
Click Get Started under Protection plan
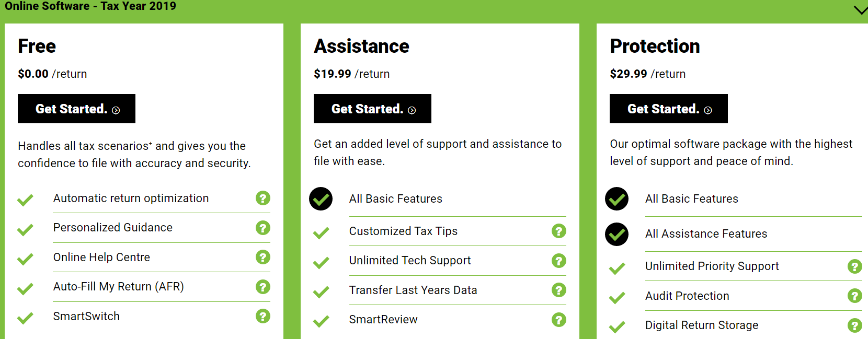pyautogui.click(x=668, y=109)
